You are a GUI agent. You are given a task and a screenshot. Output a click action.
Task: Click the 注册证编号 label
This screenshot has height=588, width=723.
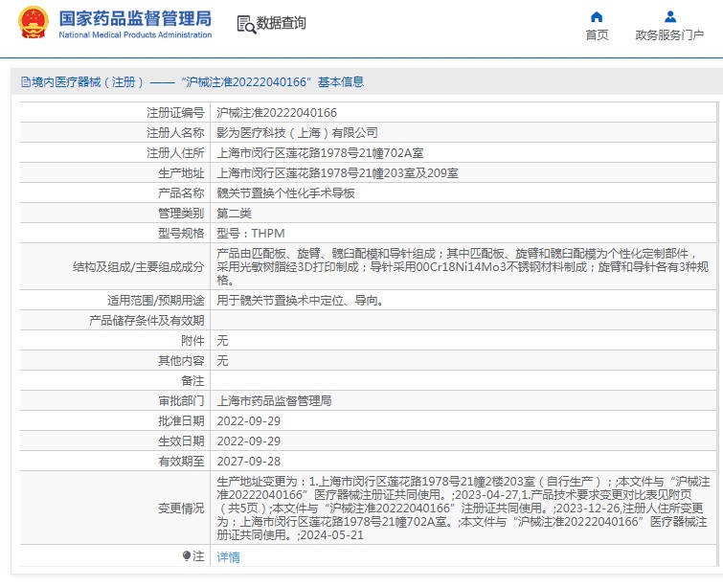pos(175,113)
